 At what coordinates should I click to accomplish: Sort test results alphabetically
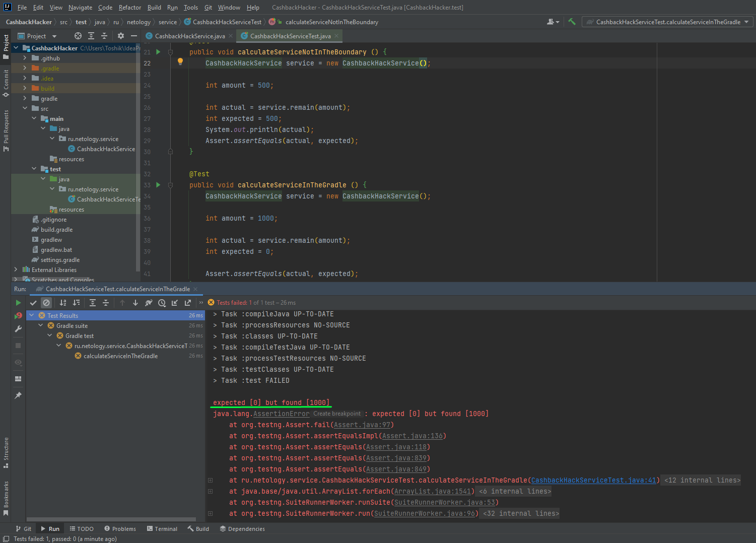(x=63, y=303)
